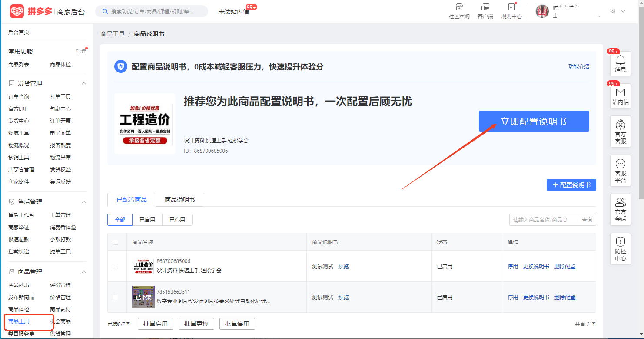Open 未读站内信 in the header
The height and width of the screenshot is (339, 644).
(x=234, y=12)
